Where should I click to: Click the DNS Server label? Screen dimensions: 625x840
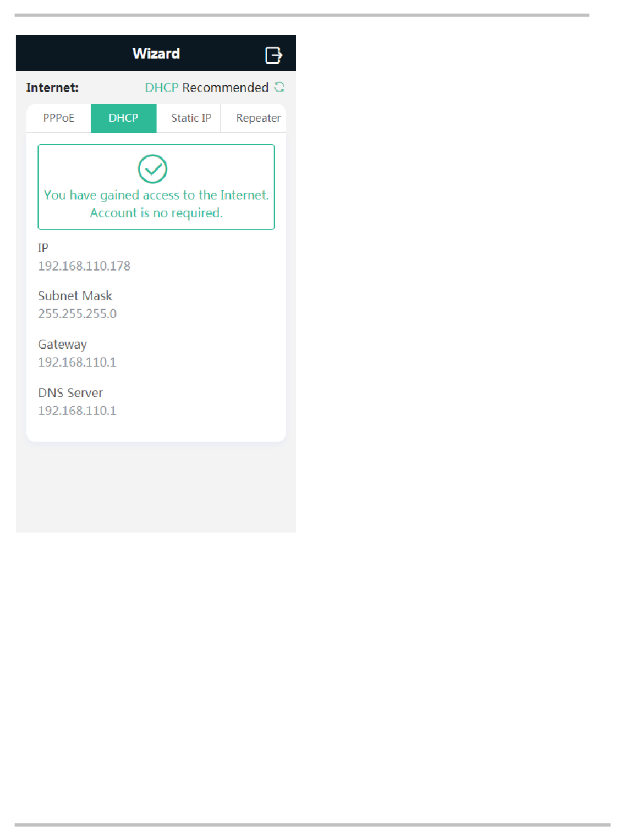(x=70, y=392)
